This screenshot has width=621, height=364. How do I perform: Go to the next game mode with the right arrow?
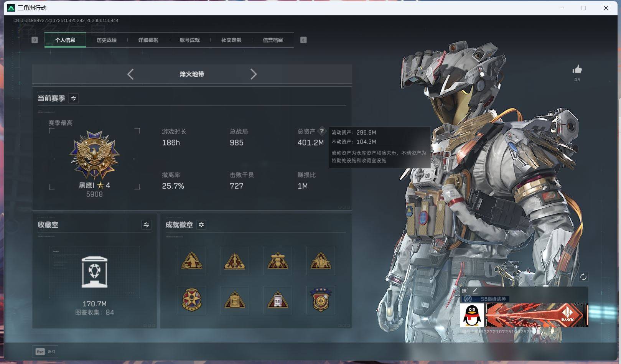click(x=253, y=74)
